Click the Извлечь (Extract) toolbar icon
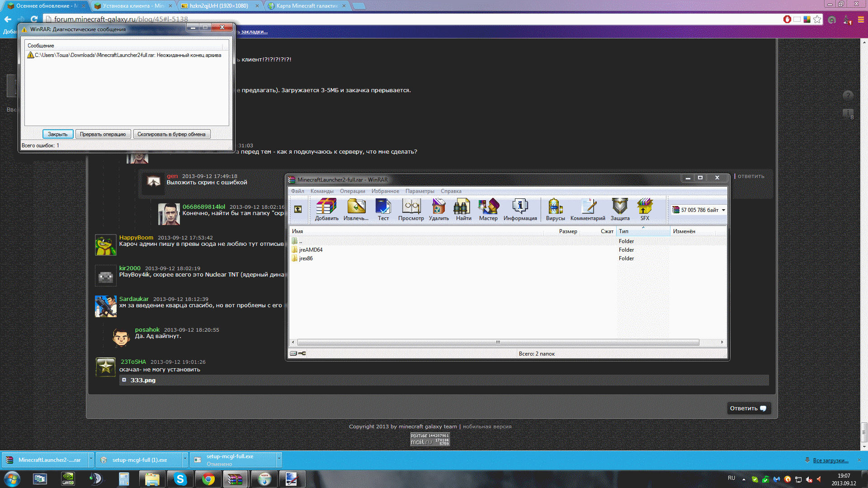The height and width of the screenshot is (488, 868). pyautogui.click(x=356, y=210)
